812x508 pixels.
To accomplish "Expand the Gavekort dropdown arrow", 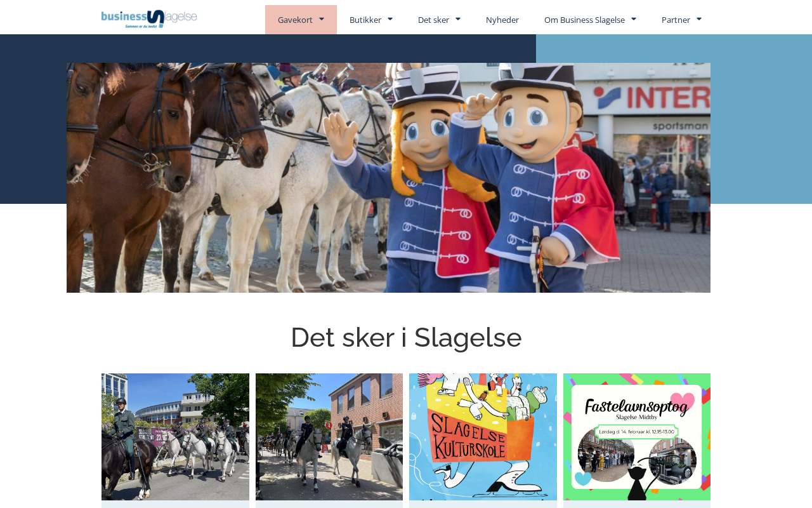I will pyautogui.click(x=322, y=19).
